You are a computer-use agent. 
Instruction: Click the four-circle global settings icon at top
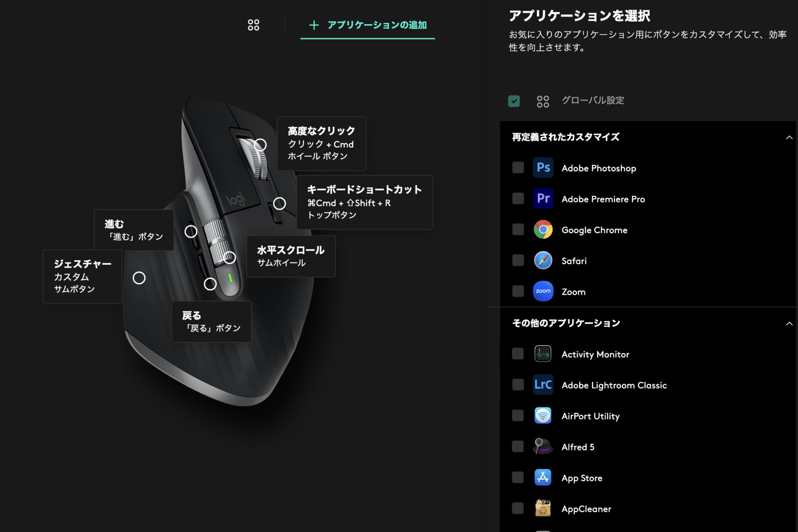point(254,25)
